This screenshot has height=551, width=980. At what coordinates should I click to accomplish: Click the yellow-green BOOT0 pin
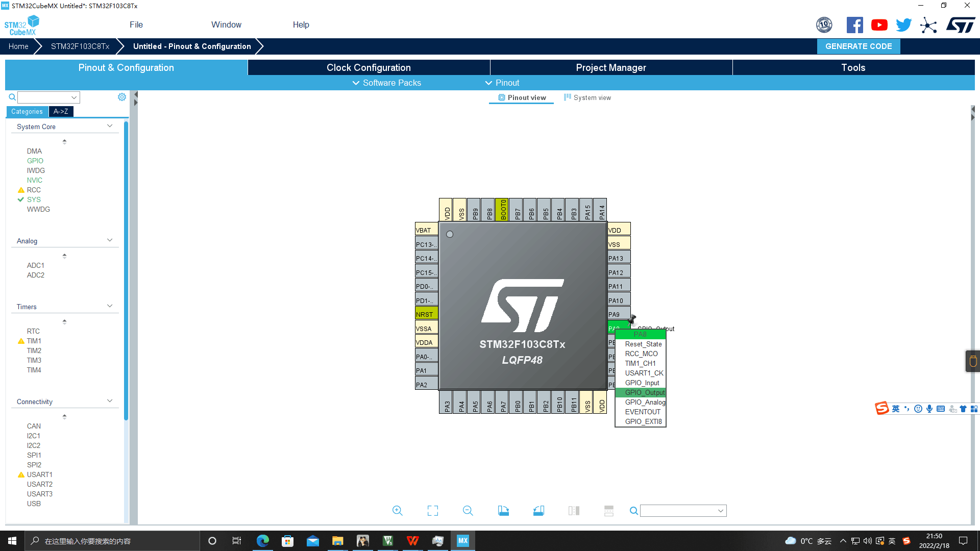coord(503,210)
